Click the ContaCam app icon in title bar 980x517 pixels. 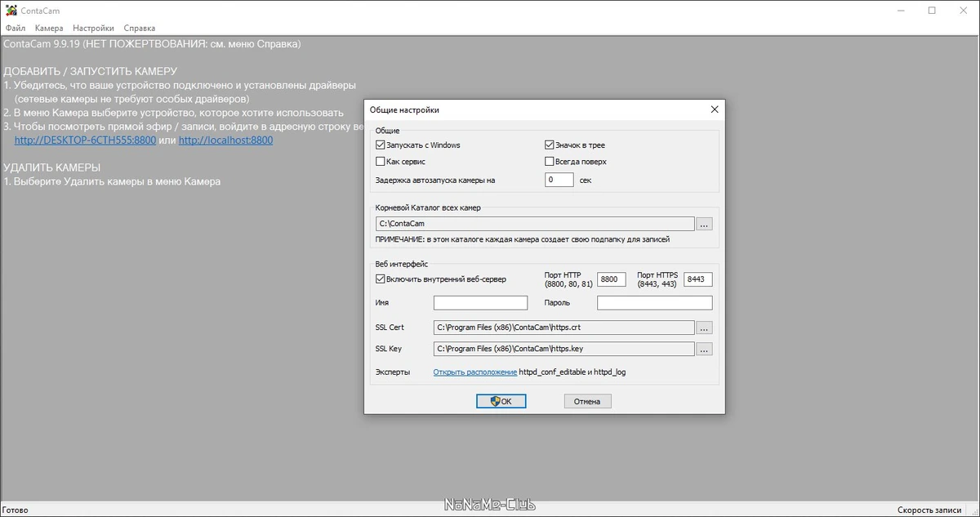(11, 11)
